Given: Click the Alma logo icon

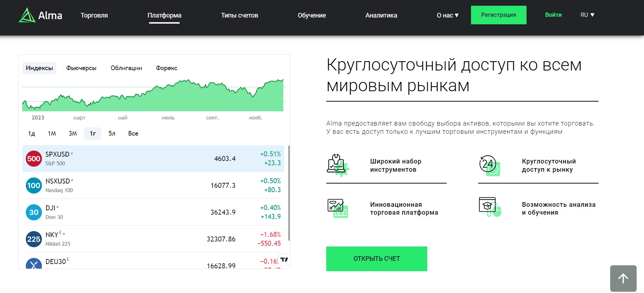Looking at the screenshot, I should 27,15.
